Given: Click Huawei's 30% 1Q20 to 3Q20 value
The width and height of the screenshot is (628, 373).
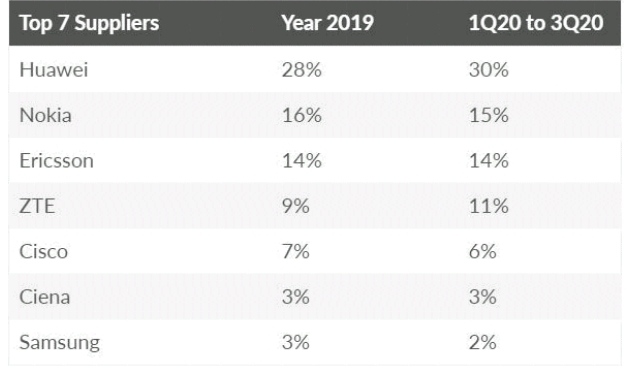Looking at the screenshot, I should pyautogui.click(x=489, y=70).
